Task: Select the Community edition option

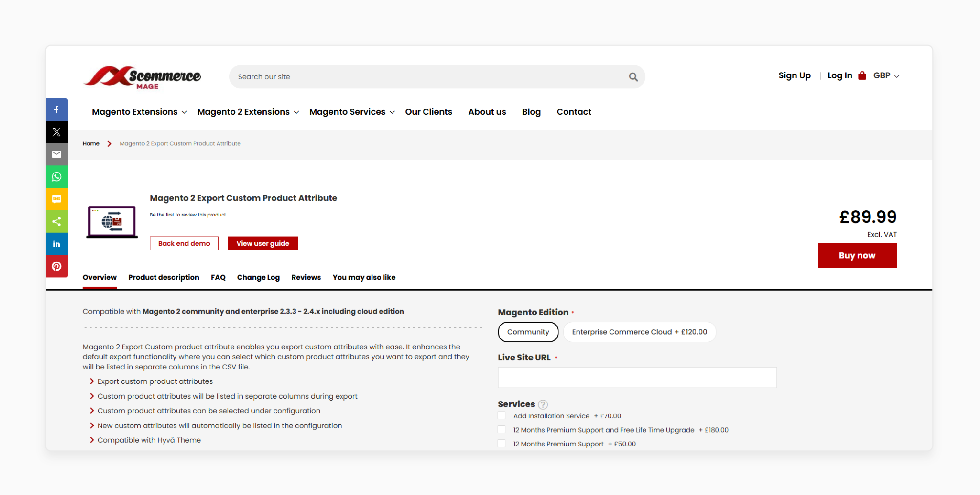Action: click(528, 332)
